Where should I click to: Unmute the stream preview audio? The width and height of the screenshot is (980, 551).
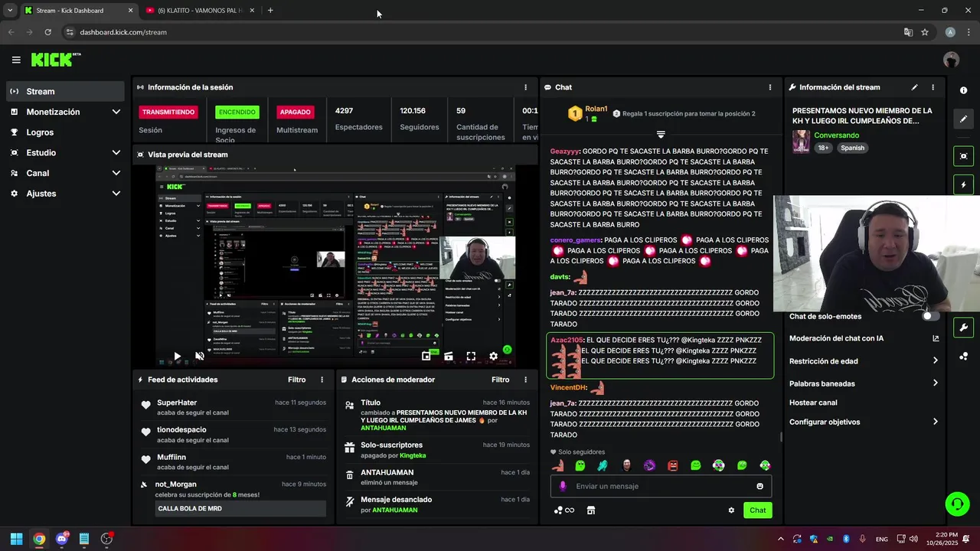point(200,356)
